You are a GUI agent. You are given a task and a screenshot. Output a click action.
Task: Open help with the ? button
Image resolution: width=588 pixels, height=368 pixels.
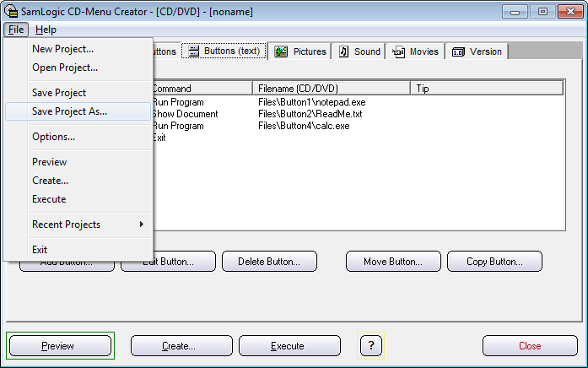click(x=371, y=345)
